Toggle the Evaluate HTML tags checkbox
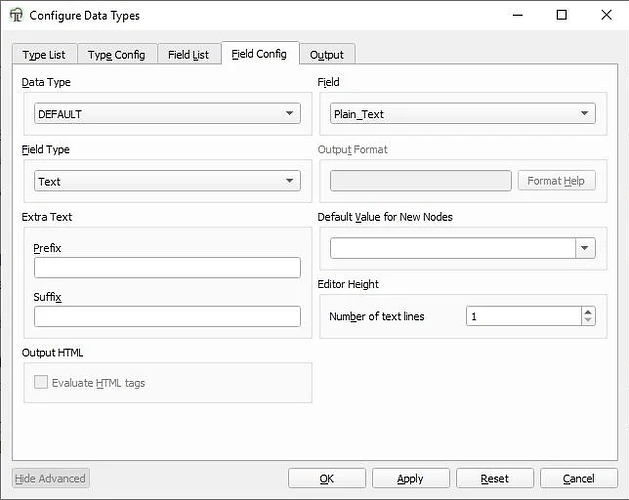 pos(41,382)
